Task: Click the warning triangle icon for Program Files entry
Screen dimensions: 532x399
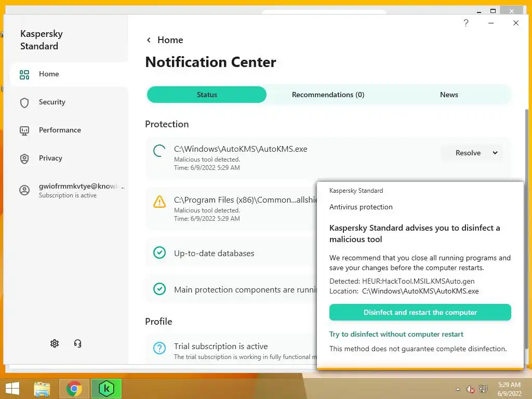Action: pos(159,202)
